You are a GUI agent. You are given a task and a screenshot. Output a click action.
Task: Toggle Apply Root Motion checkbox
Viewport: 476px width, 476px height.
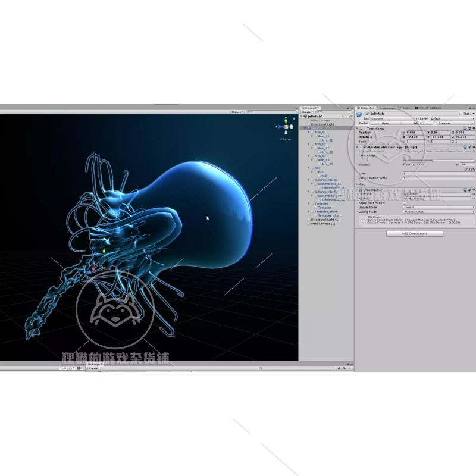click(405, 203)
